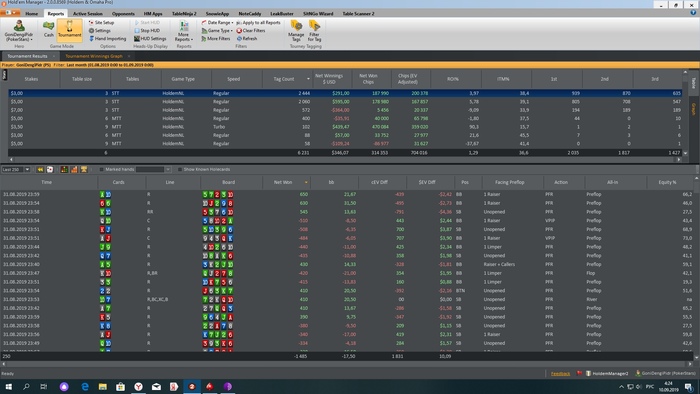Image resolution: width=700 pixels, height=394 pixels.
Task: Open the GoniDengiPidr hero selector
Action: tap(19, 30)
